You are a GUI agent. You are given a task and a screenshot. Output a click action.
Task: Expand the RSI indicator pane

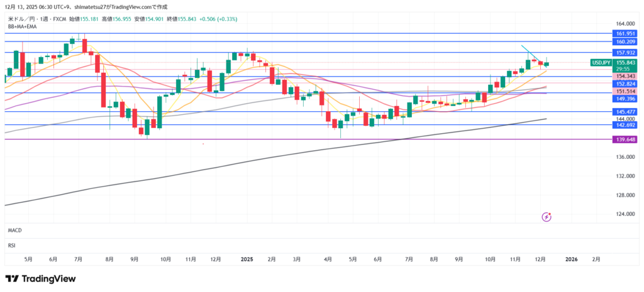(11, 244)
